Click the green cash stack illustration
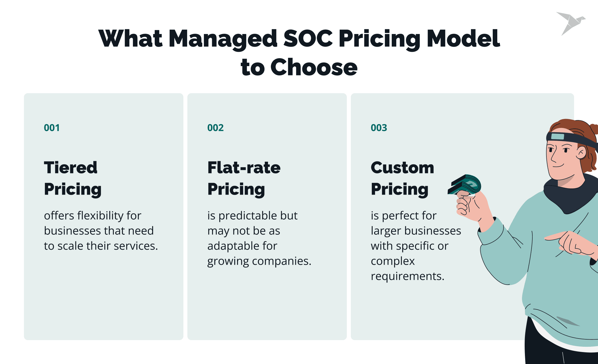598x364 pixels. (465, 185)
